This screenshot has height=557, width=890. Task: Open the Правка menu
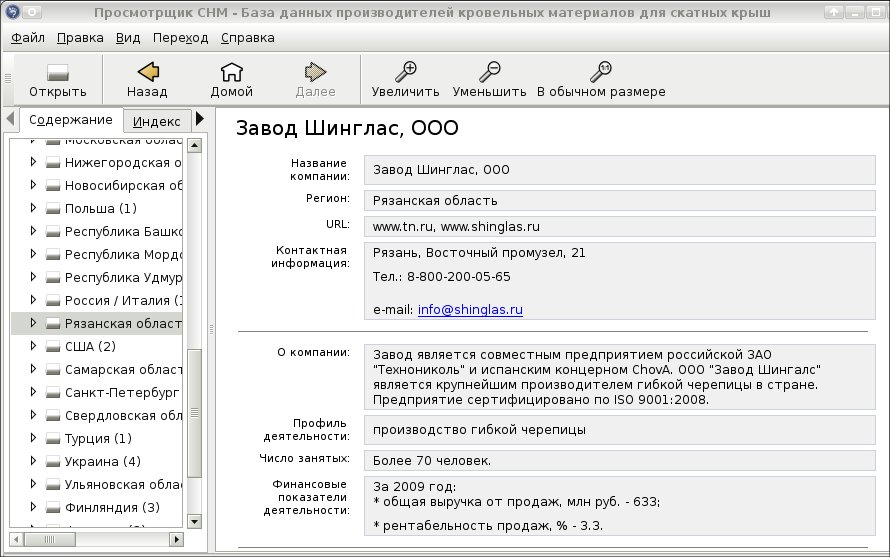click(80, 38)
